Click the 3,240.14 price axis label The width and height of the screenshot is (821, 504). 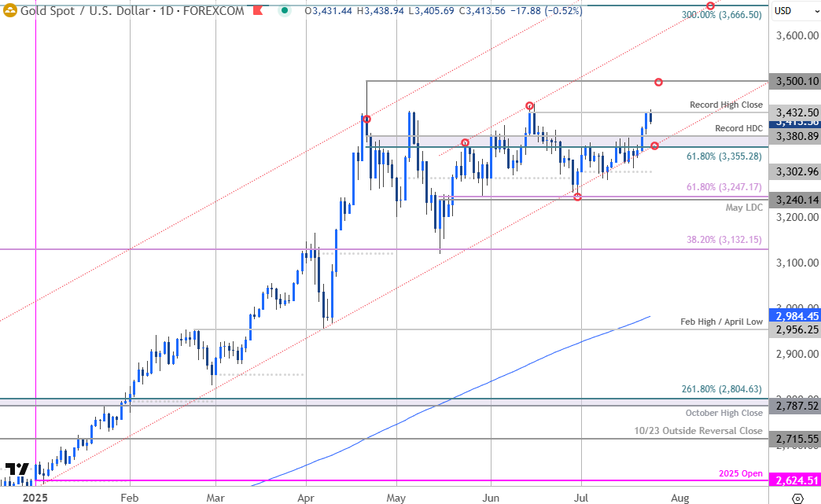(x=796, y=200)
